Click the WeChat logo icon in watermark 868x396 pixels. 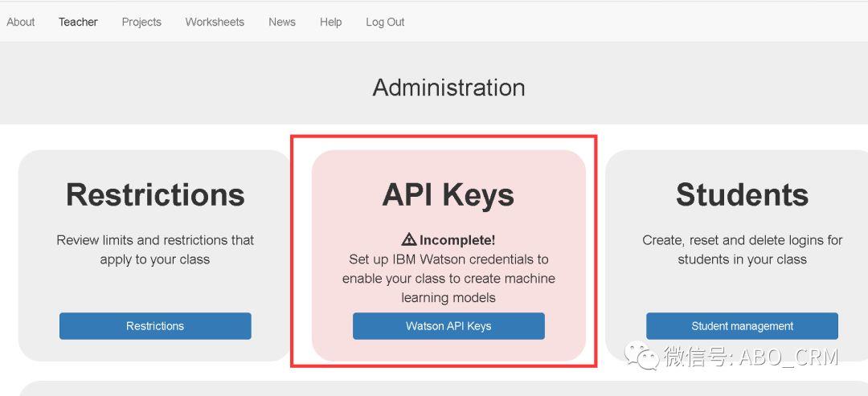(x=642, y=356)
